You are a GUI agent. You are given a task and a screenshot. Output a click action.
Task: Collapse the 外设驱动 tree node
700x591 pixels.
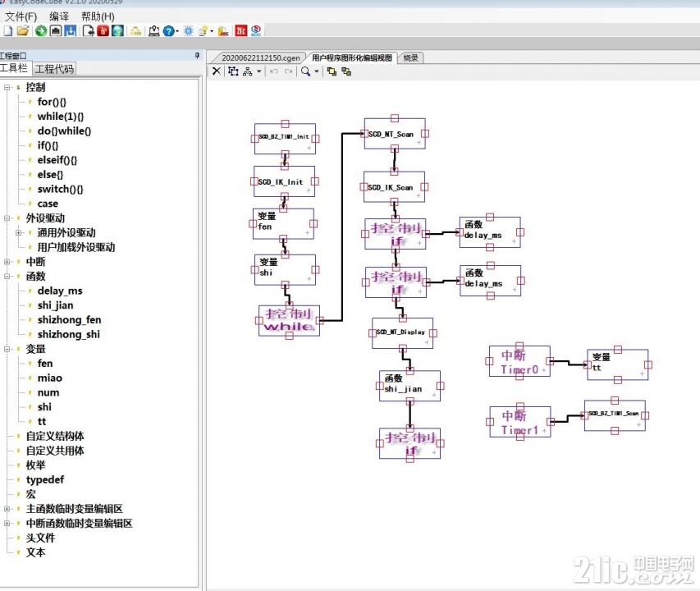(x=7, y=218)
